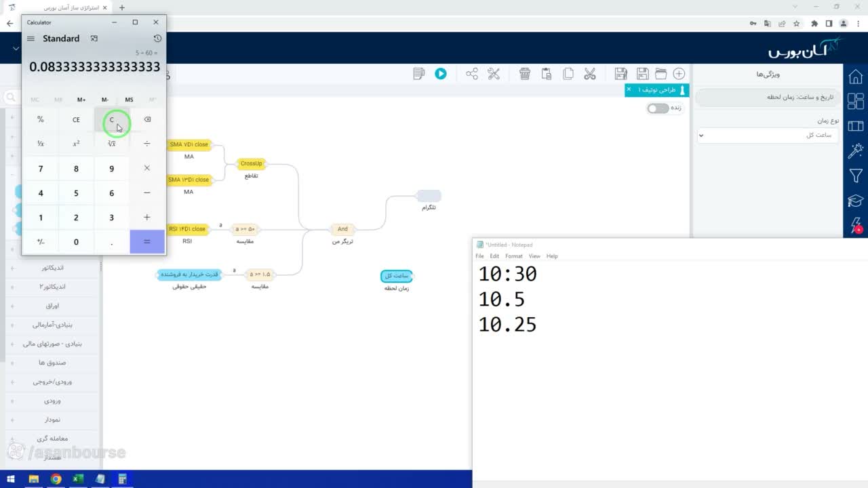Toggle the زنده live switch
The height and width of the screenshot is (488, 868).
(x=657, y=108)
